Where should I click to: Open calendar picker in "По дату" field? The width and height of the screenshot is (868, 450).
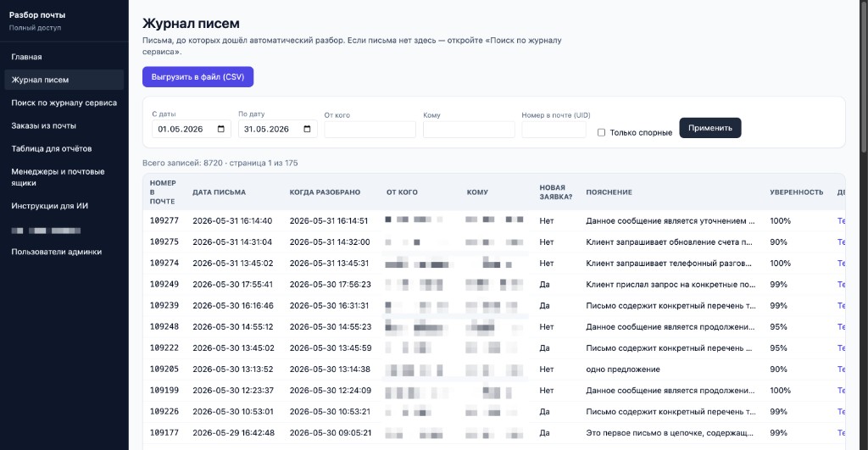[307, 129]
